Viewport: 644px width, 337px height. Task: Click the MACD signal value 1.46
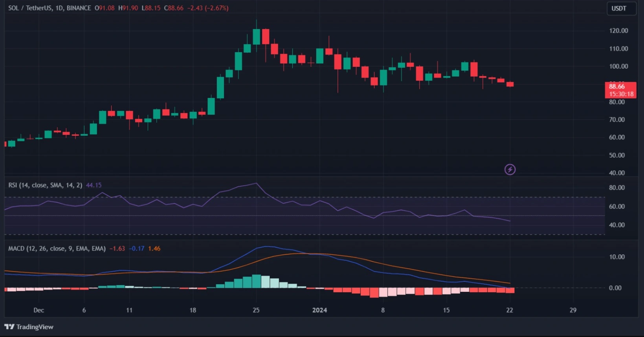pos(154,249)
